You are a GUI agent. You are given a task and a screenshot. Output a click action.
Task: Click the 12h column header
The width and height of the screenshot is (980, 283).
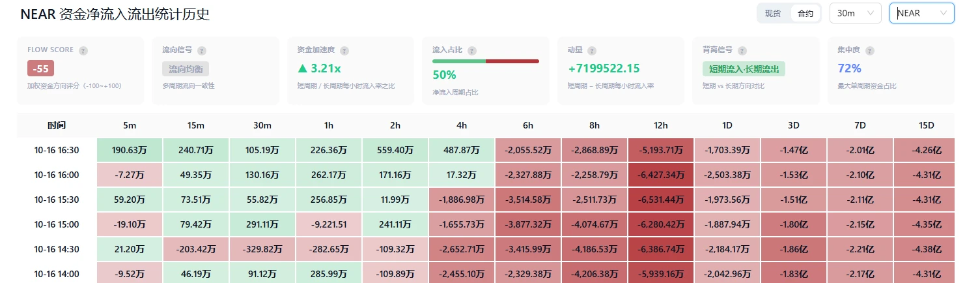click(661, 125)
